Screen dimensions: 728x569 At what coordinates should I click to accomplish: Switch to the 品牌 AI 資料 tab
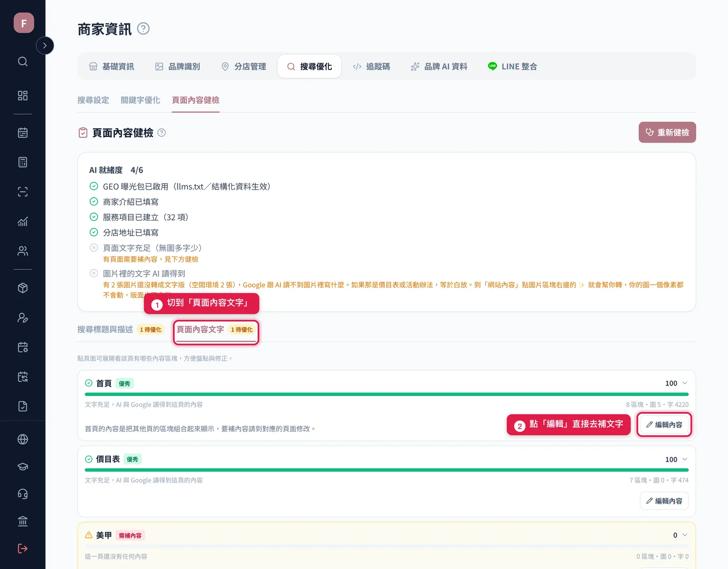pyautogui.click(x=439, y=66)
